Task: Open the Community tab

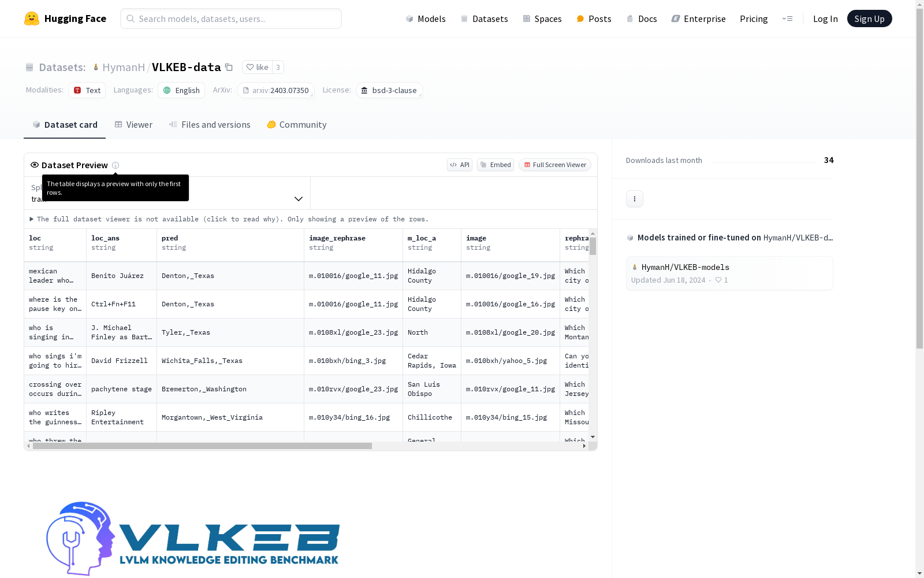Action: click(297, 125)
